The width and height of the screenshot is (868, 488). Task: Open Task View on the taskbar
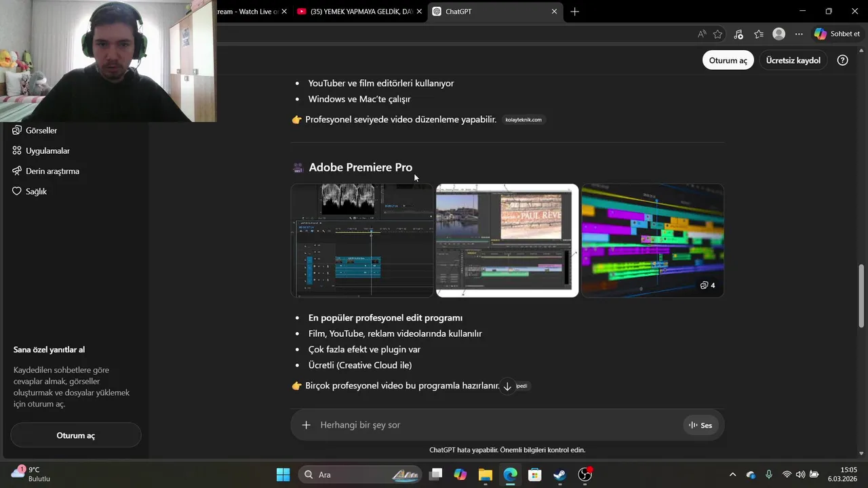[x=436, y=474]
